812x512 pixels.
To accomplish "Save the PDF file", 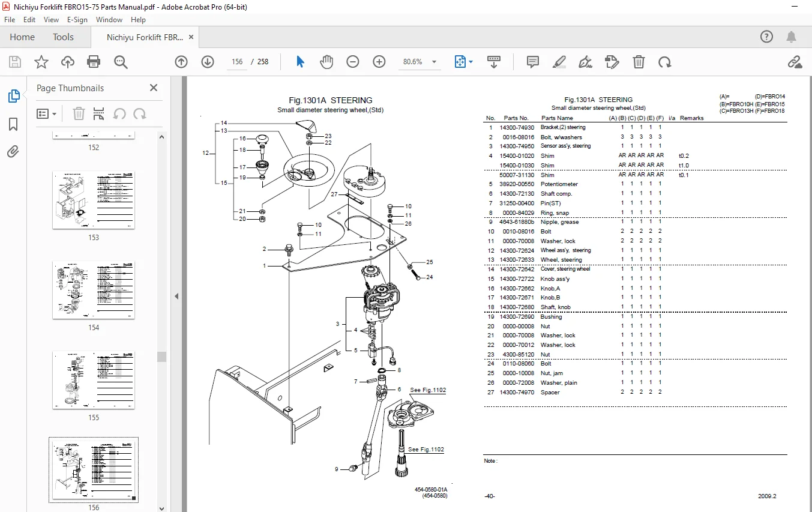I will point(15,62).
